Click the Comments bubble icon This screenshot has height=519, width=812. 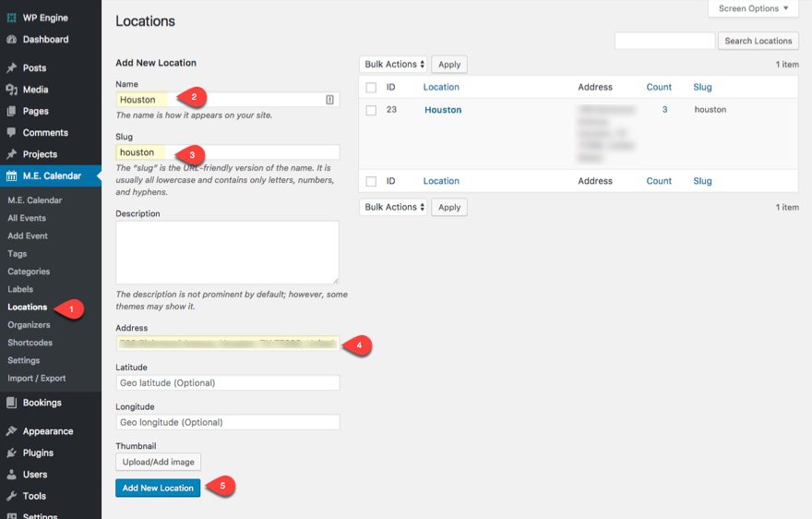pos(12,133)
